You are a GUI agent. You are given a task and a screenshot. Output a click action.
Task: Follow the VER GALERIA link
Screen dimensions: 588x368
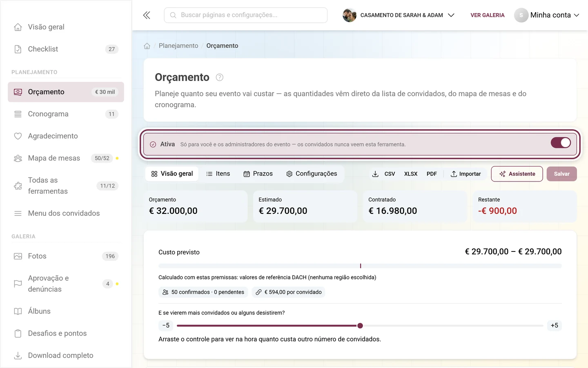click(x=488, y=15)
